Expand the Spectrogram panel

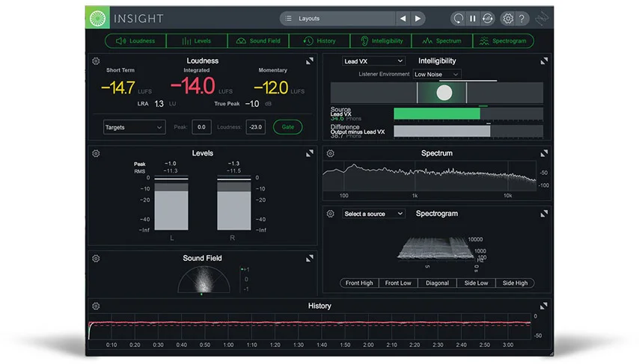(x=544, y=214)
